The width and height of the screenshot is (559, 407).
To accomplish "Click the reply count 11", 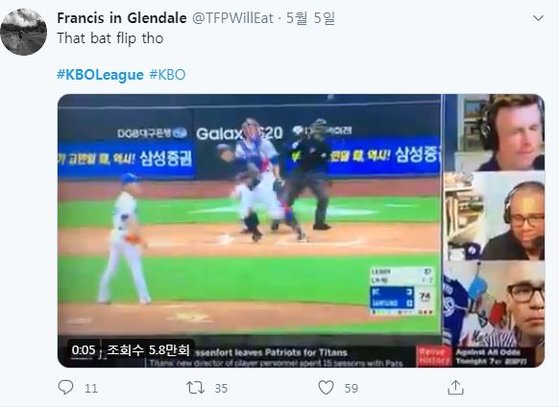I will pos(91,388).
